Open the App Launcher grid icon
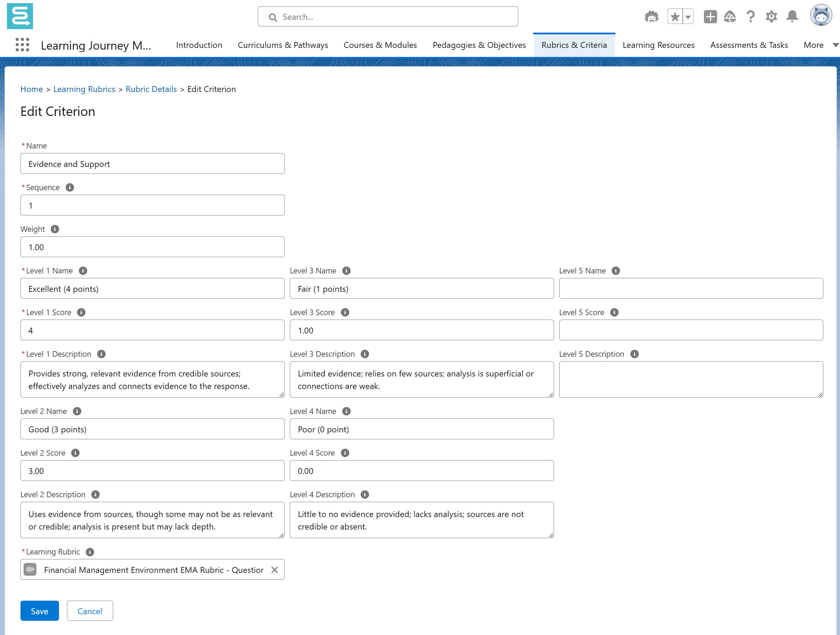840x635 pixels. (23, 45)
